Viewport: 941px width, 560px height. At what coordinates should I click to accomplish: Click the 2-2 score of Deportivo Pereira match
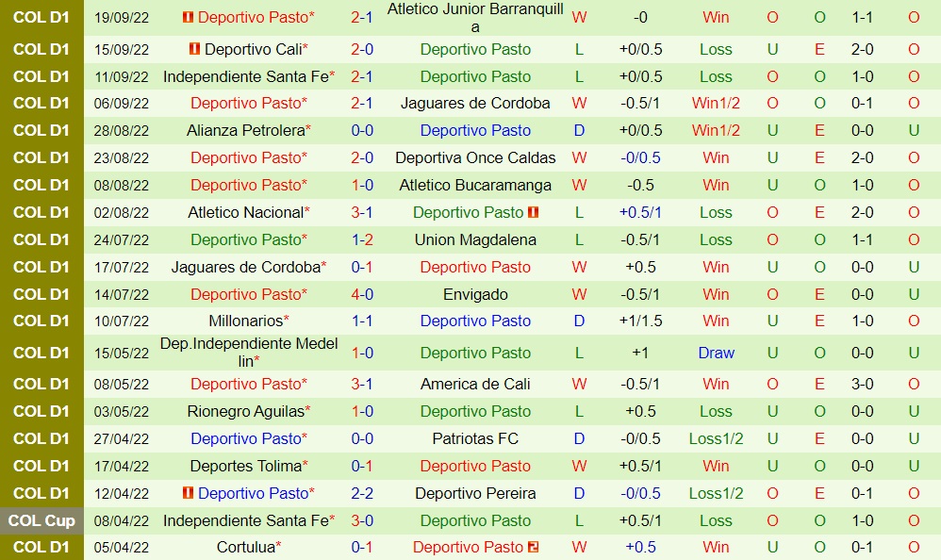tap(362, 493)
